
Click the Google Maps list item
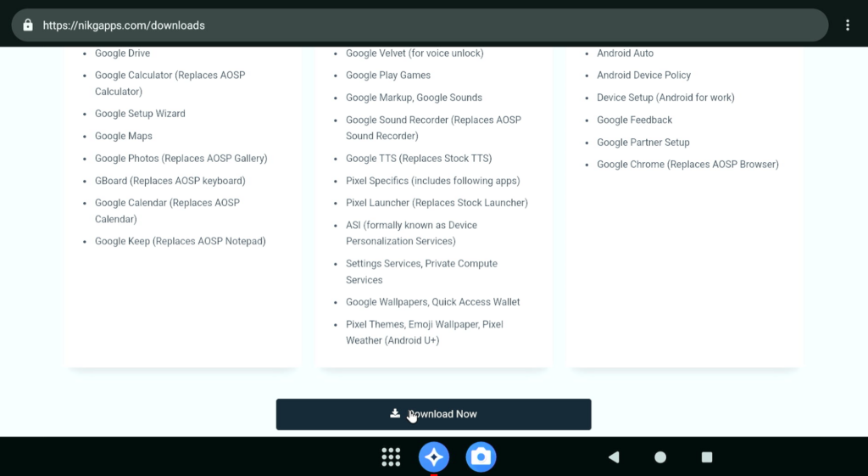(124, 136)
